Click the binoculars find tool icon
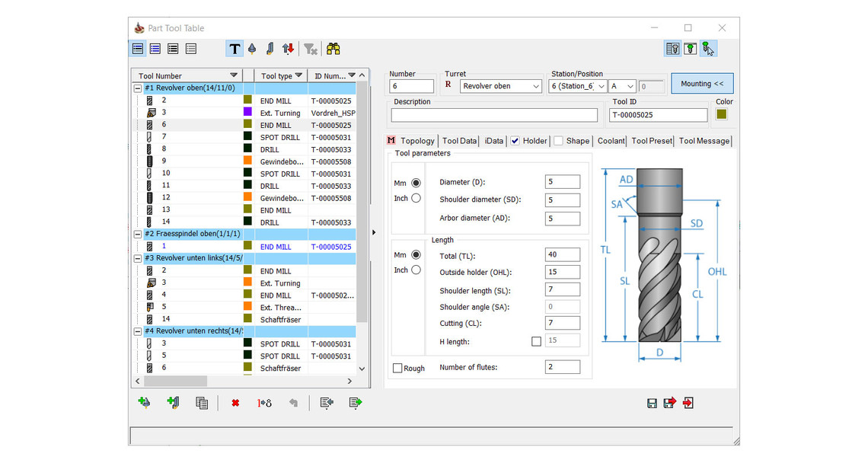Image resolution: width=868 pixels, height=463 pixels. pyautogui.click(x=333, y=49)
